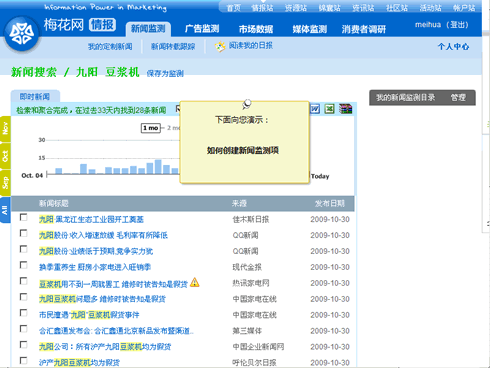Open 广告监测 main tab
The width and height of the screenshot is (490, 368).
(202, 29)
